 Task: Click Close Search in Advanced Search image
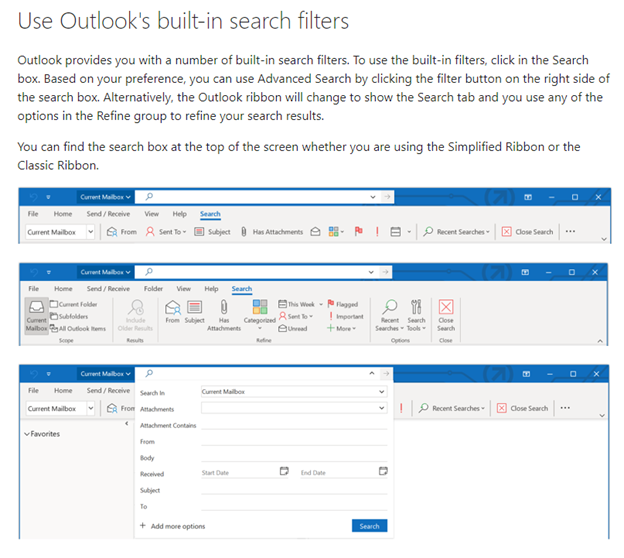point(523,408)
